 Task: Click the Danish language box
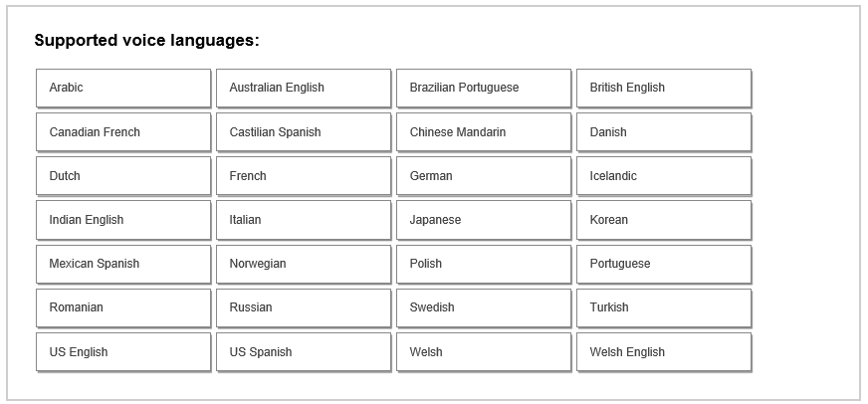pos(664,132)
